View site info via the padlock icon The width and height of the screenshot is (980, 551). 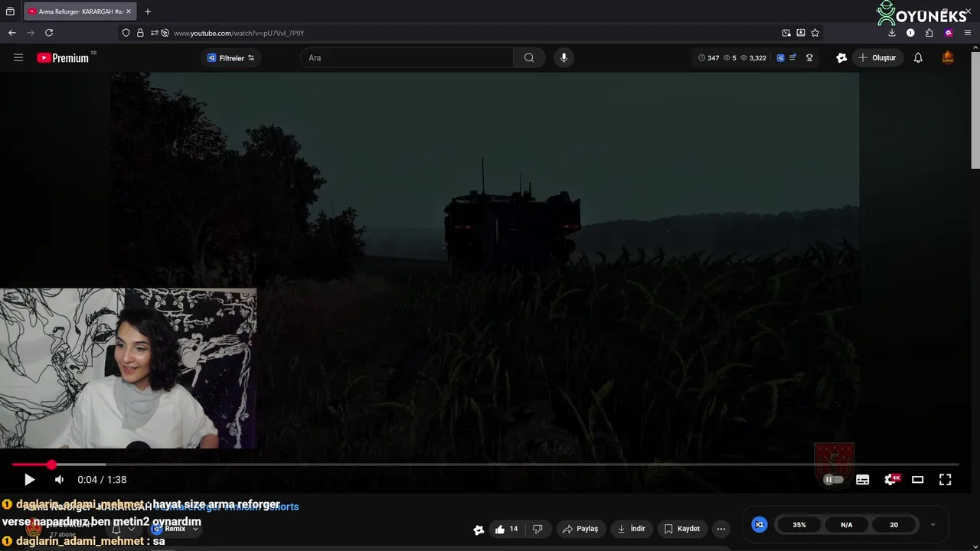(140, 33)
